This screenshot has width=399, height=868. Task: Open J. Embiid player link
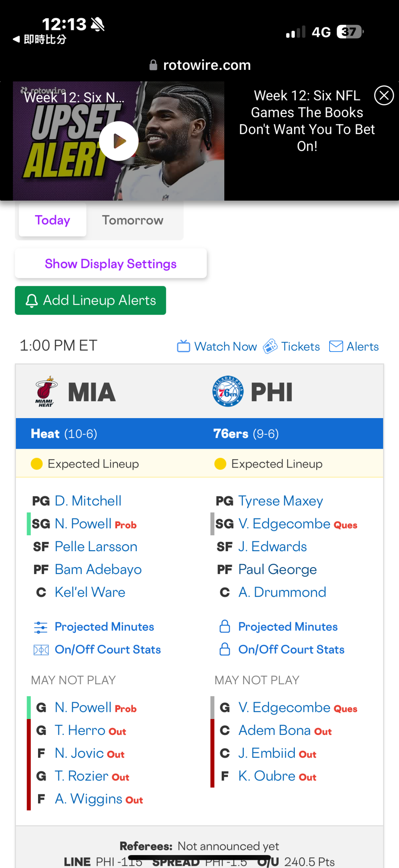[267, 753]
